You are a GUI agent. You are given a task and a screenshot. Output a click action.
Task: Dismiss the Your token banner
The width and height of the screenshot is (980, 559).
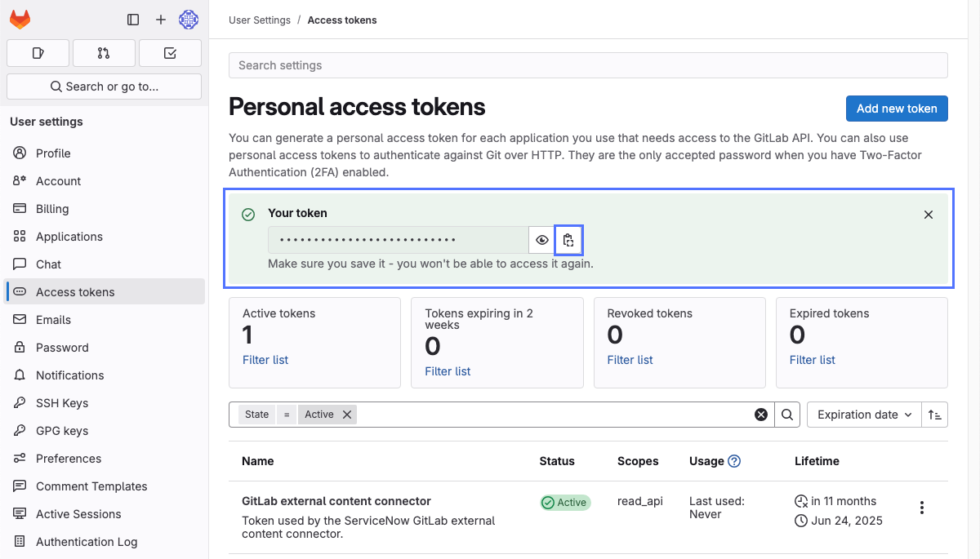[929, 215]
